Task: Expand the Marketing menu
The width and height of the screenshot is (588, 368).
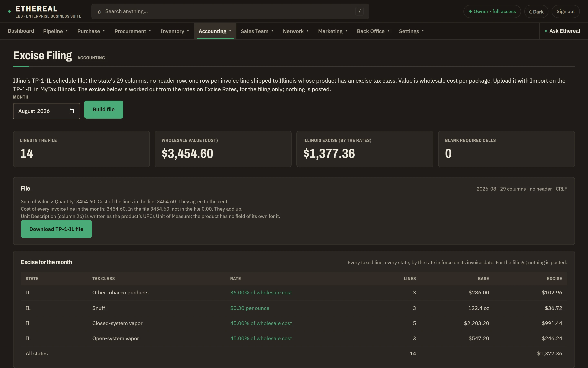Action: pyautogui.click(x=333, y=31)
